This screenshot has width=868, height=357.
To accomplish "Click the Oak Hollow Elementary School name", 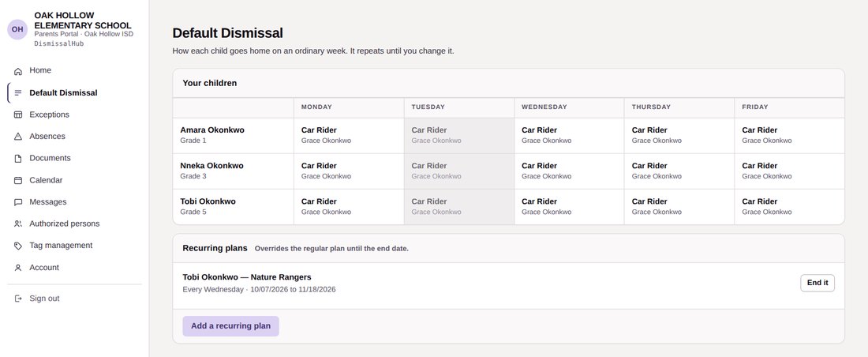I will click(83, 21).
